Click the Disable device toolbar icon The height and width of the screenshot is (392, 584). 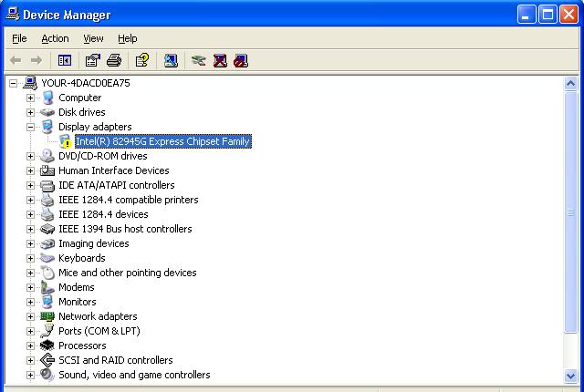click(x=241, y=60)
